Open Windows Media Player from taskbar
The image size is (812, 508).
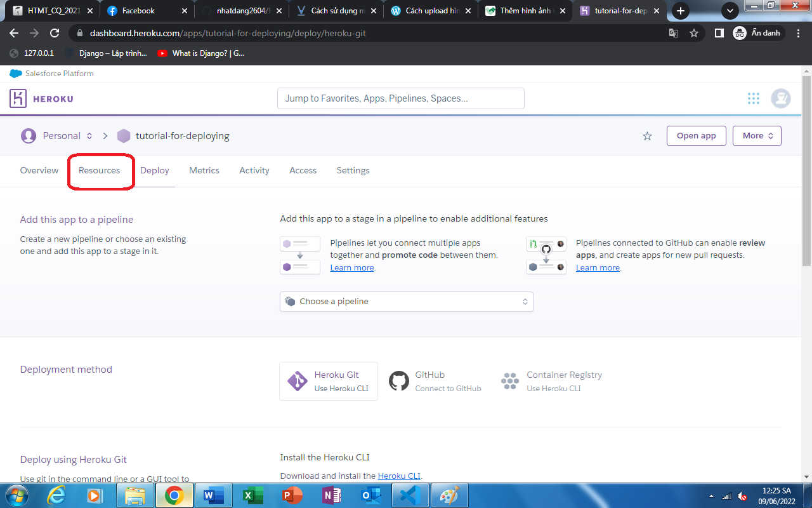click(95, 495)
